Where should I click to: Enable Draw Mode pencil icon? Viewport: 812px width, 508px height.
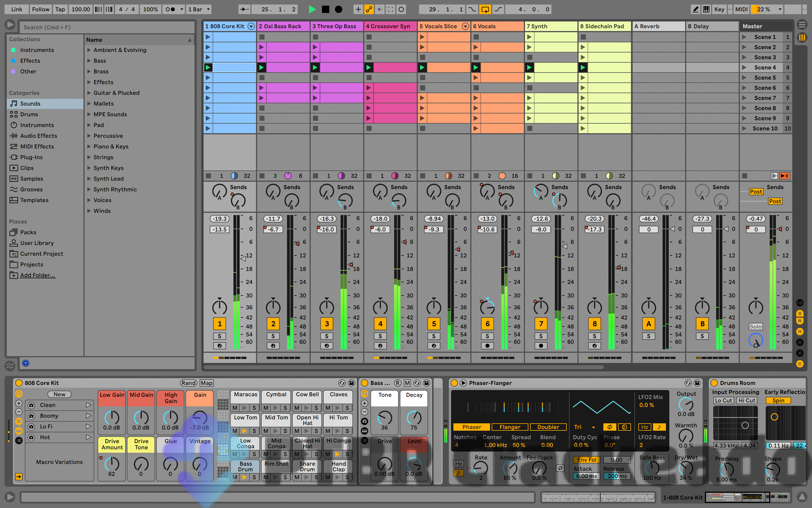696,9
